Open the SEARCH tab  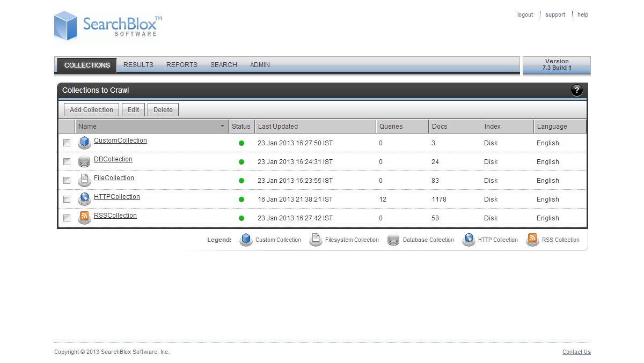[224, 65]
